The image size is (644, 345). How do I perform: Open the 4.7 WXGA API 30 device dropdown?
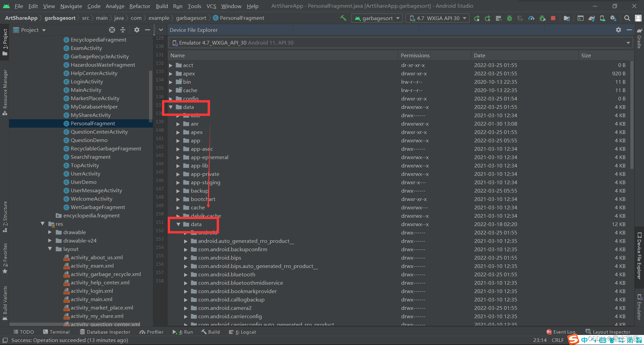tap(437, 18)
